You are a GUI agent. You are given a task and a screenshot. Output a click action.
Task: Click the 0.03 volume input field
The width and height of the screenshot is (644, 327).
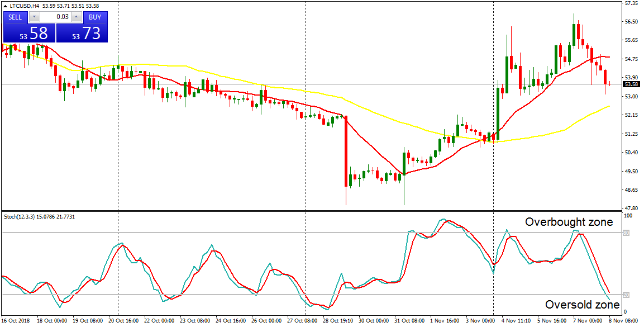coord(55,17)
